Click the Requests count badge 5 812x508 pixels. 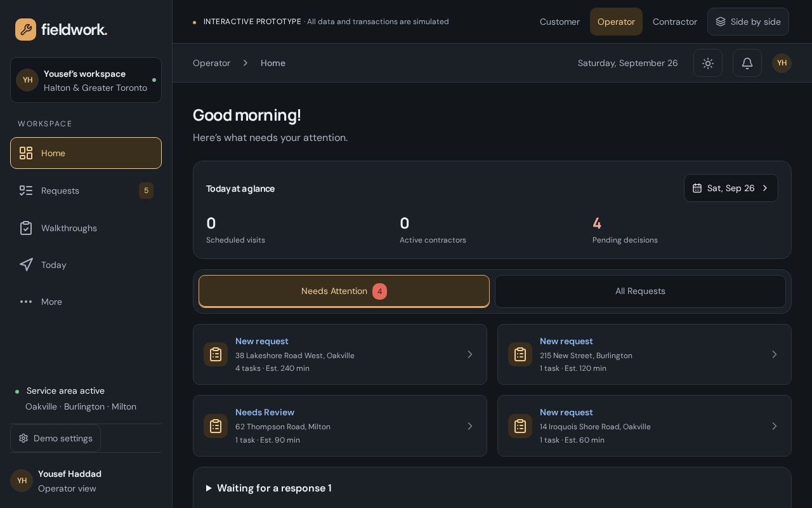click(146, 190)
